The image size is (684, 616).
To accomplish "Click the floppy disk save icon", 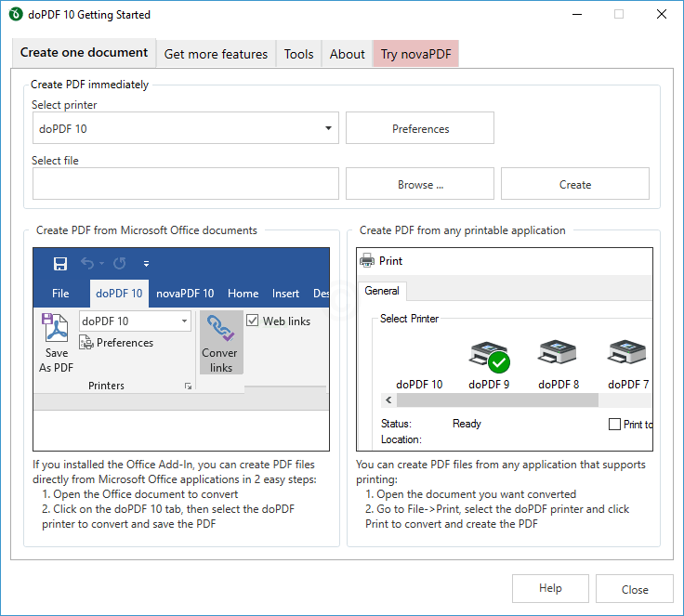I will [60, 264].
